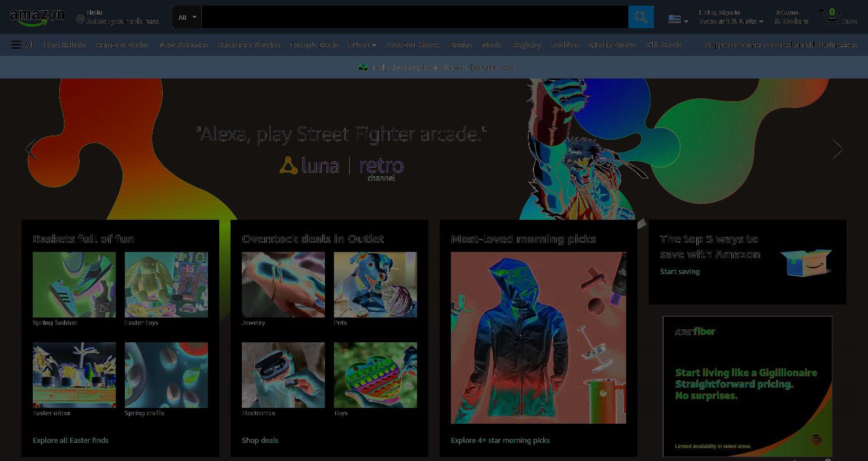Viewport: 868px width, 461px height.
Task: Open the Spring crafts thumbnail
Action: [166, 375]
